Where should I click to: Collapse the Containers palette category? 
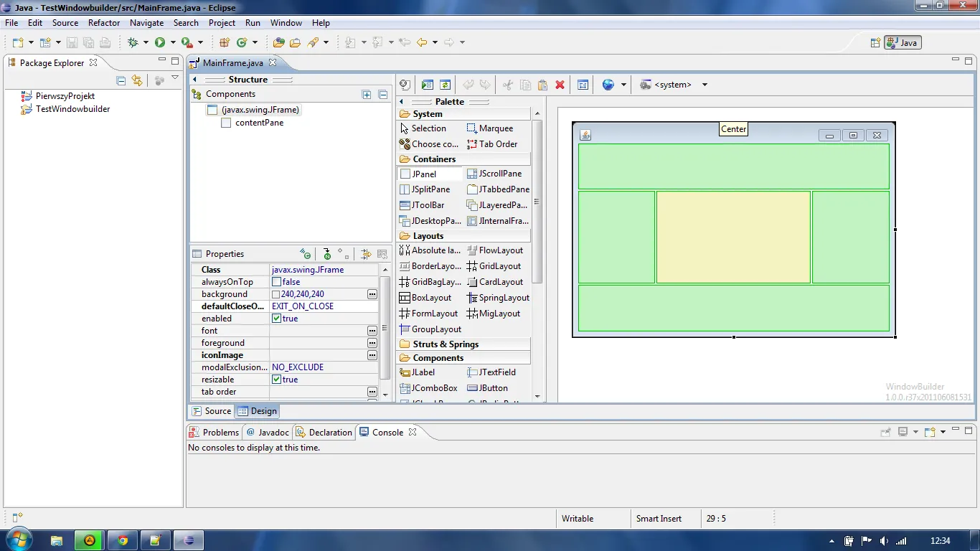434,159
